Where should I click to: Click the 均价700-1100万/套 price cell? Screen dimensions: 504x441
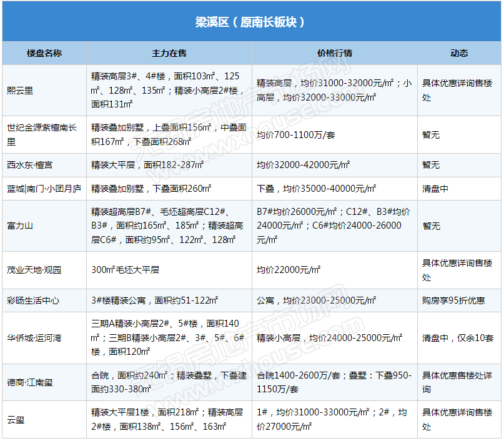(295, 135)
